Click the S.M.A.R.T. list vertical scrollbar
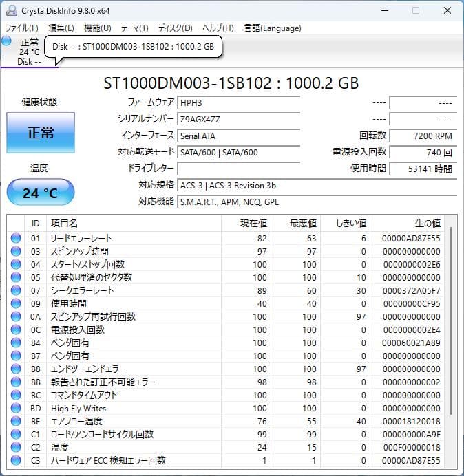The image size is (464, 476). 451,321
